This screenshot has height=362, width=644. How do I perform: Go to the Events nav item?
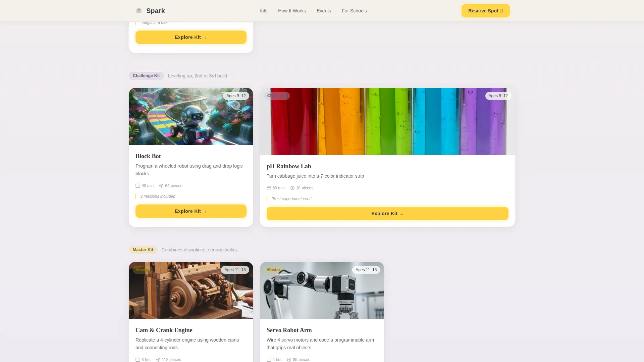point(324,11)
